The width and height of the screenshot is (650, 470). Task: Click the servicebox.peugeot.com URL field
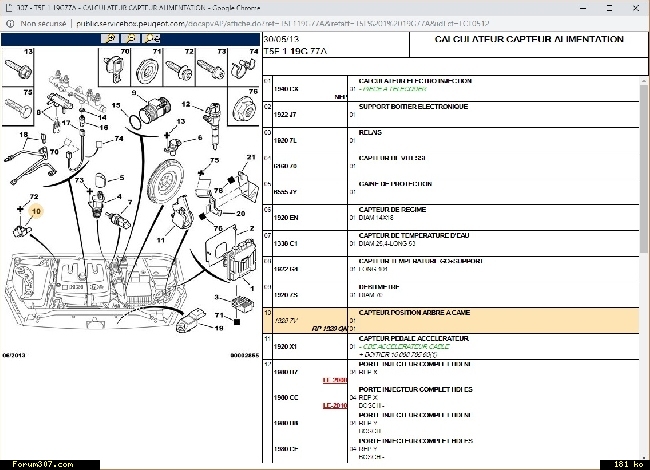tap(283, 24)
